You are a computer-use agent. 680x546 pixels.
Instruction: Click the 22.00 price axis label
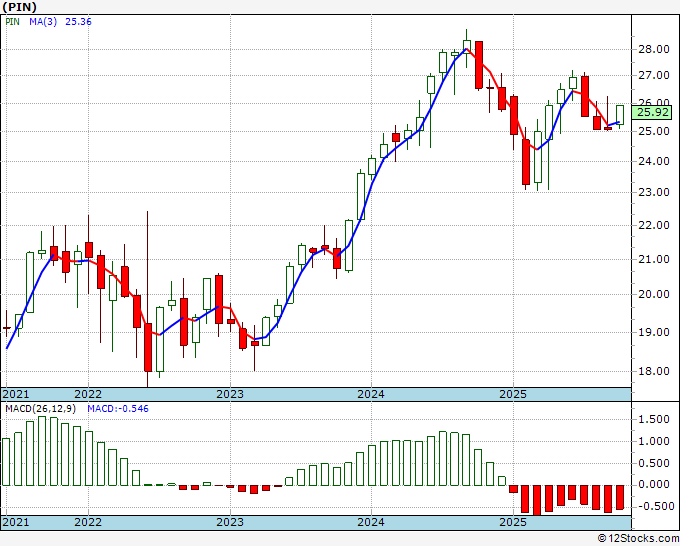654,225
